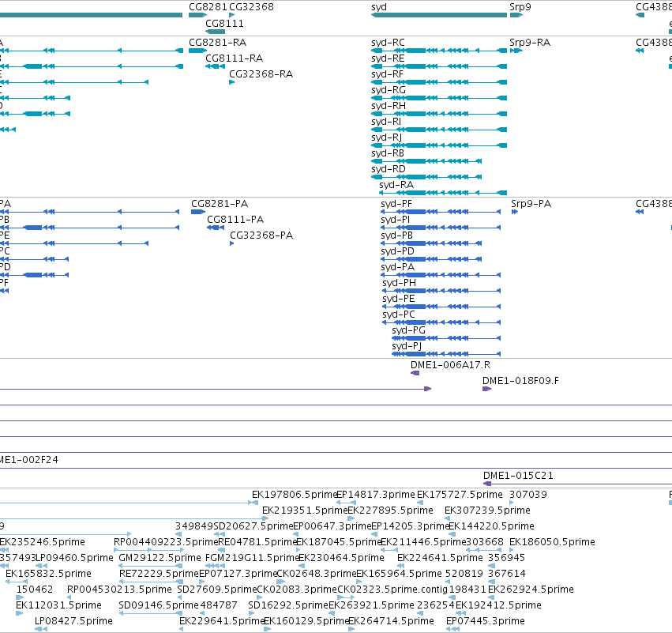This screenshot has height=633, width=672.
Task: Select the syd-PA protein feature
Action: click(441, 275)
